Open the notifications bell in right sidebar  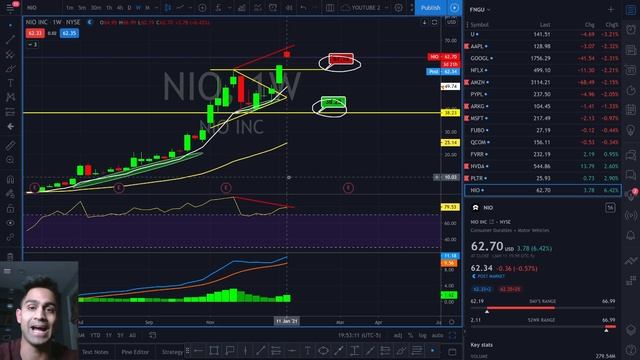pyautogui.click(x=631, y=236)
